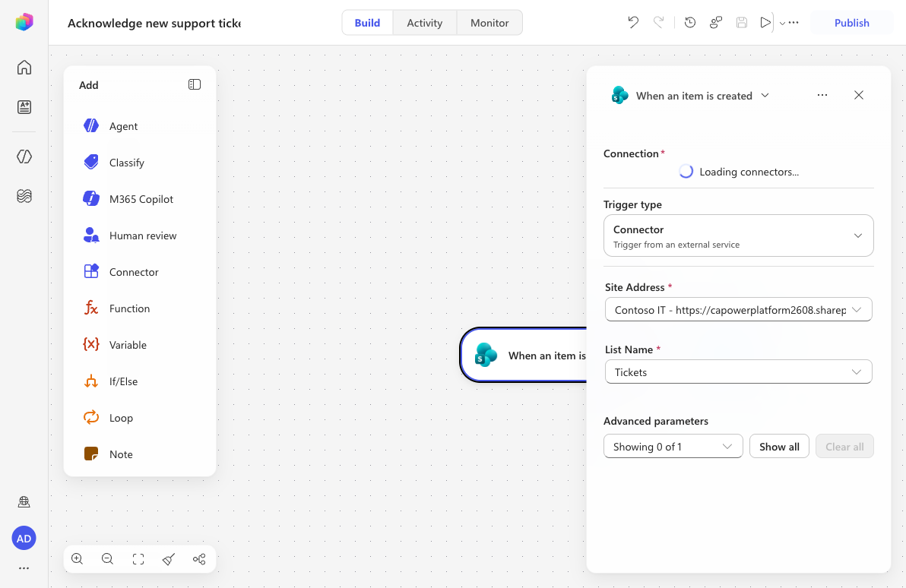This screenshot has width=906, height=588.
Task: Add a Function node
Action: (x=140, y=308)
